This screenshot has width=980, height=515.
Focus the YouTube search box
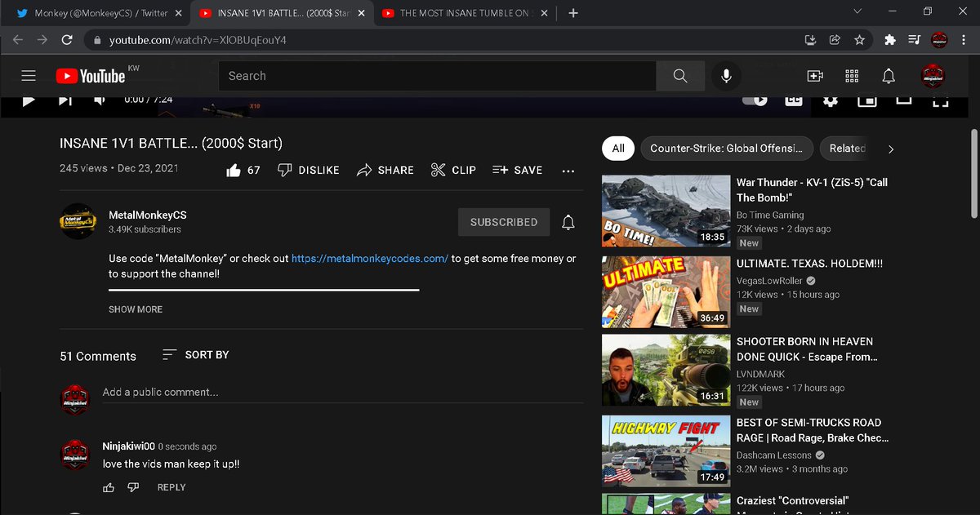click(437, 76)
